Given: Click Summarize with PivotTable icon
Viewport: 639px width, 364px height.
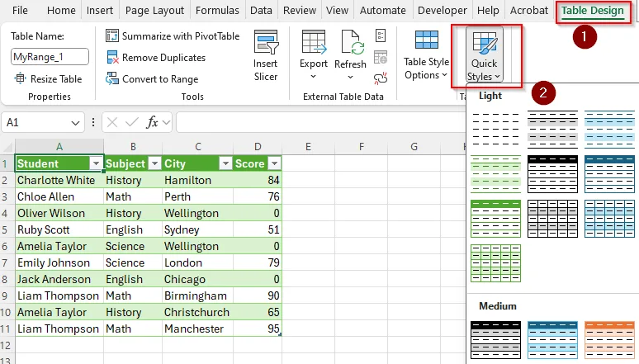Looking at the screenshot, I should [x=112, y=35].
